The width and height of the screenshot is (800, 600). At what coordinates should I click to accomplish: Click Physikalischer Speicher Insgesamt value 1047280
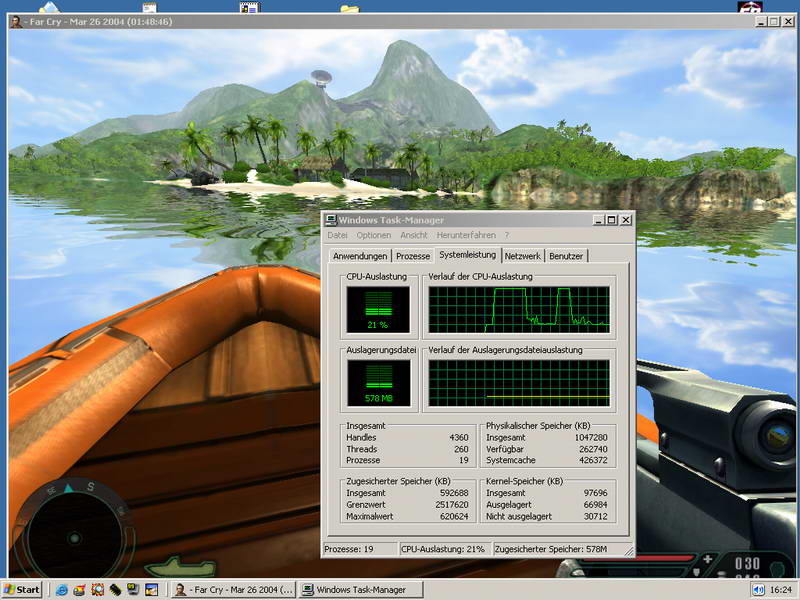tap(591, 438)
